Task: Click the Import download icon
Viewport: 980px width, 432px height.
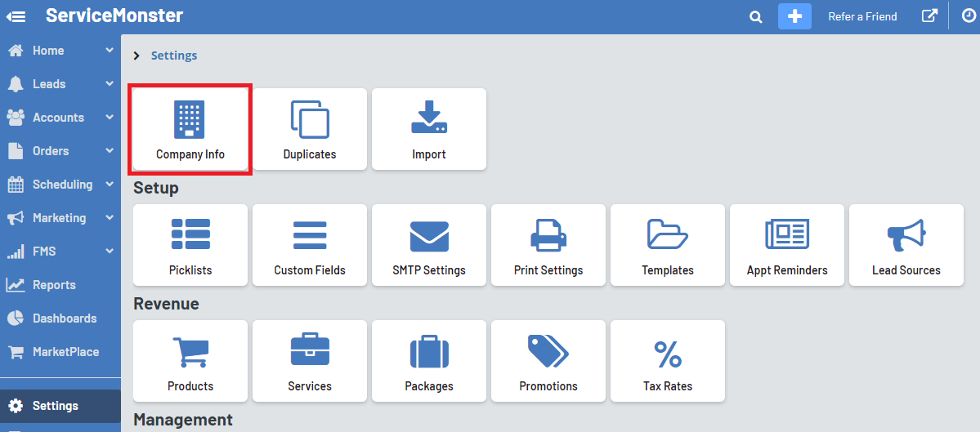Action: click(429, 119)
